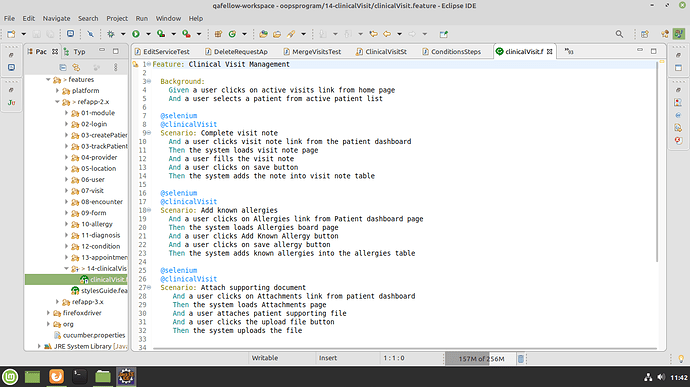Open the Terminal taskbar launcher
The image size is (690, 387).
[x=79, y=376]
